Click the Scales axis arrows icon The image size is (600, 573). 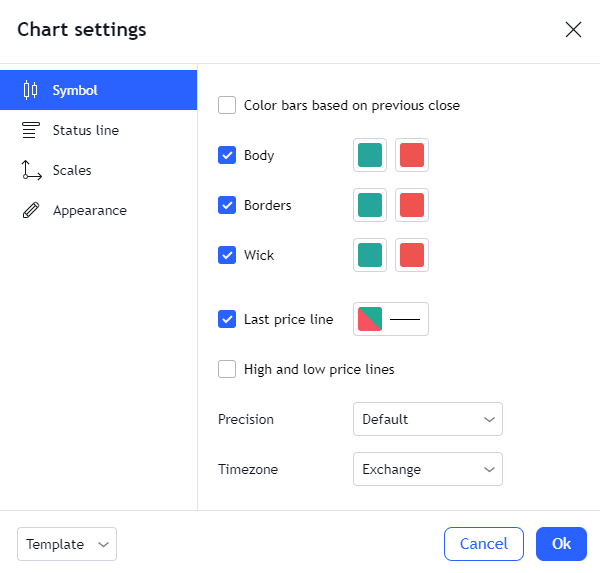(x=31, y=170)
